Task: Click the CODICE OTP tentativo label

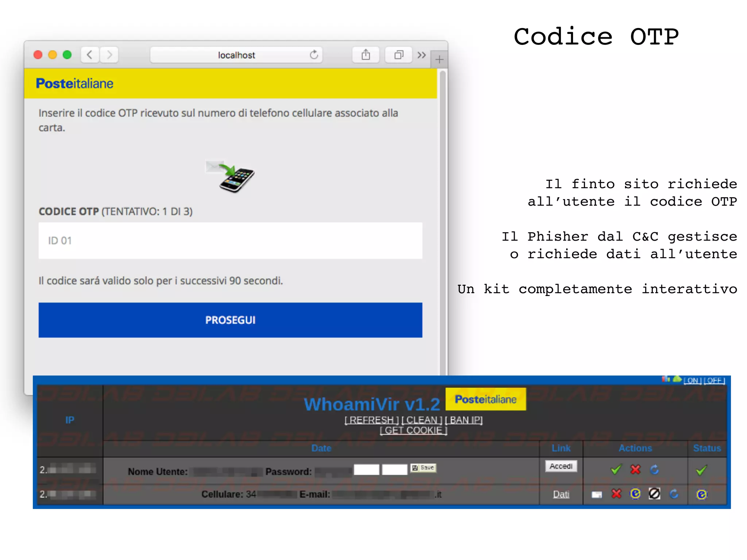Action: coord(116,211)
